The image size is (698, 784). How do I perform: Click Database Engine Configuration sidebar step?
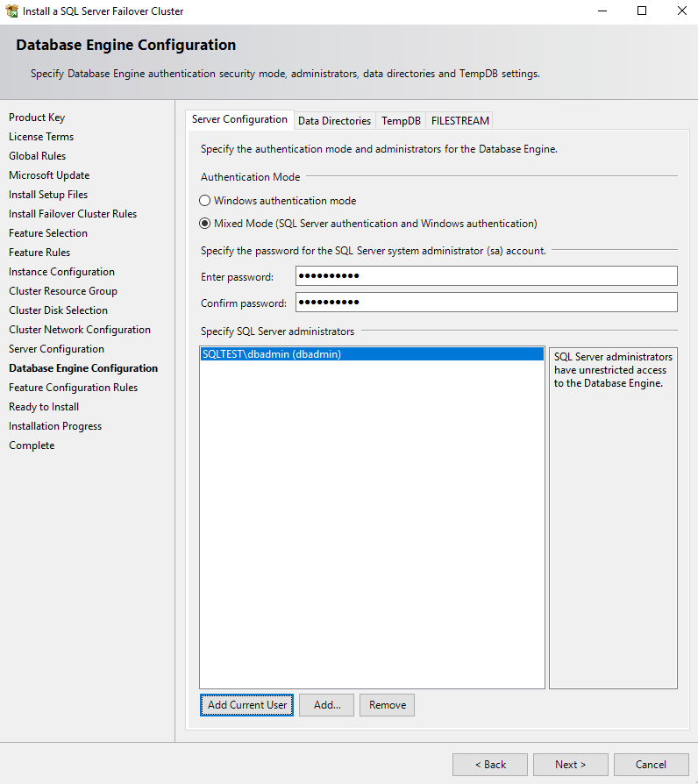coord(83,368)
